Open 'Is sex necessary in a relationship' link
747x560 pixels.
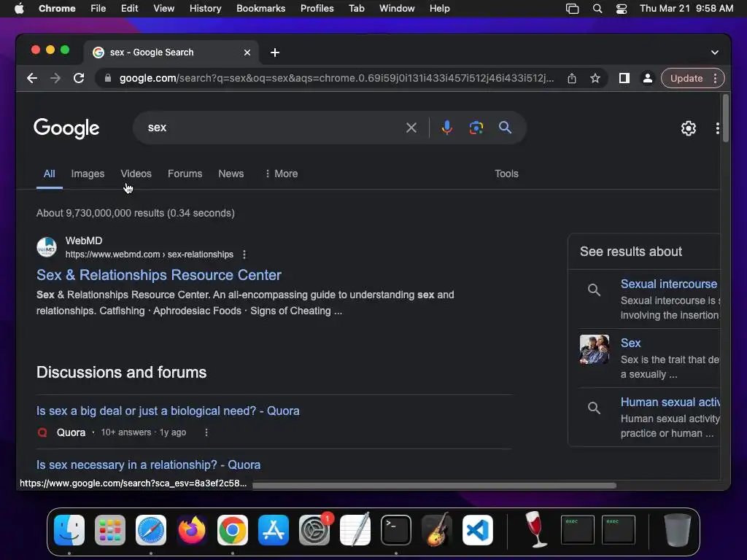tap(148, 464)
